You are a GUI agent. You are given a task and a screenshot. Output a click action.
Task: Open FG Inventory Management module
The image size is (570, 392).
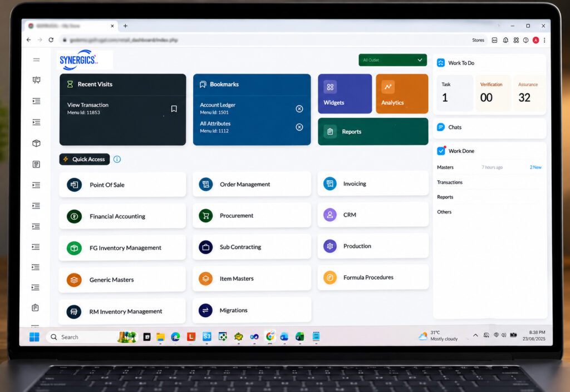(x=122, y=248)
